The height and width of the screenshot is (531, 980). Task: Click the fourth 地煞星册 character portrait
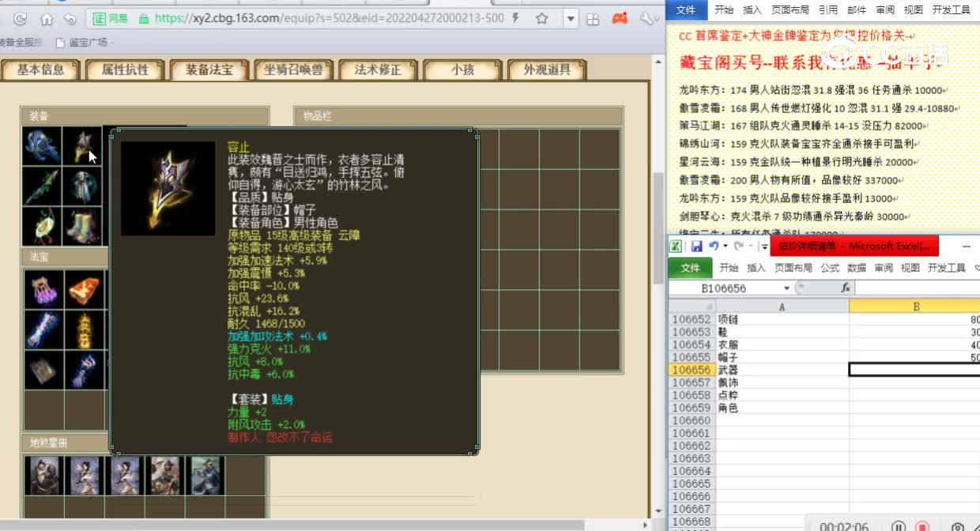[x=164, y=476]
